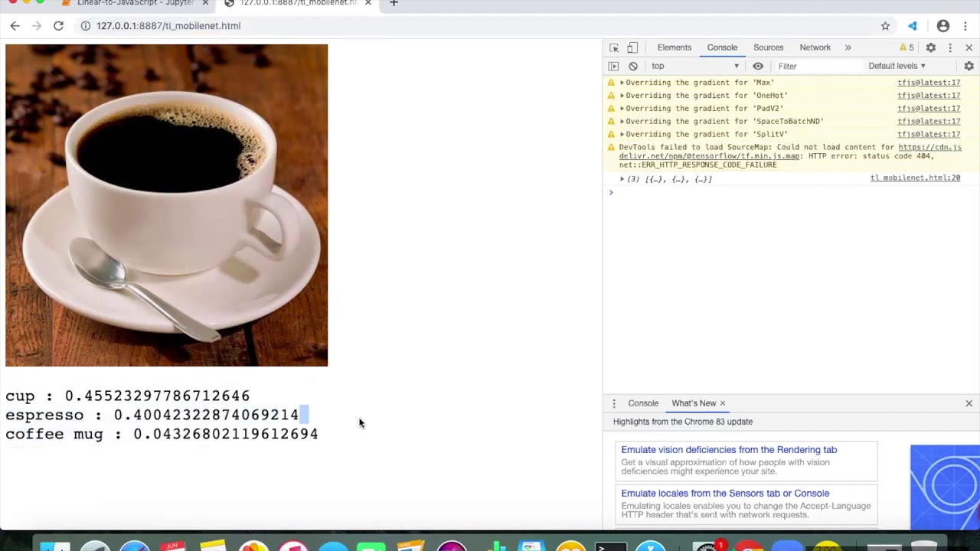Click the 'cup : 0.4552...' prediction text
Image resolution: width=980 pixels, height=551 pixels.
127,396
